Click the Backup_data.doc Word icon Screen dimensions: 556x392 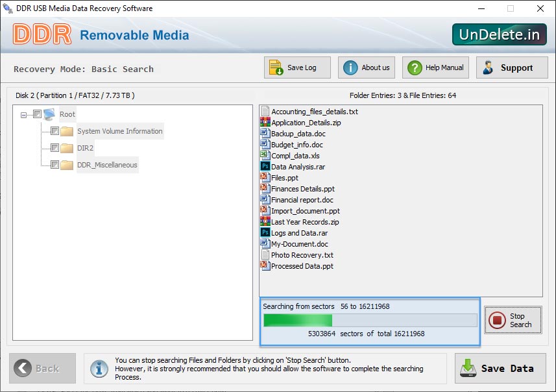(x=265, y=134)
